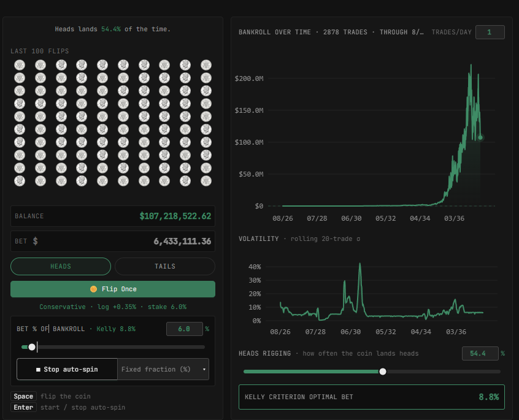This screenshot has width=519, height=420.
Task: Click the bet percent of bankroll slider knob
Action: [32, 347]
